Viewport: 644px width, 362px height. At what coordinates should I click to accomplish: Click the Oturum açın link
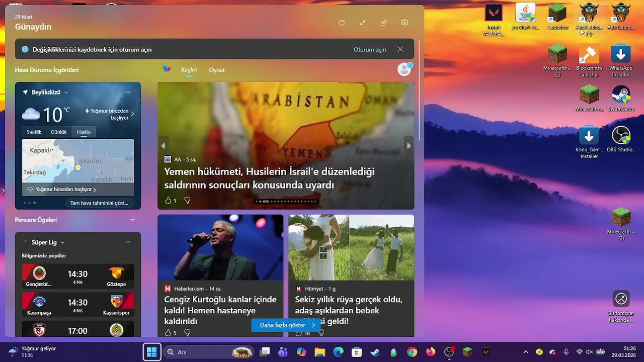pos(370,49)
